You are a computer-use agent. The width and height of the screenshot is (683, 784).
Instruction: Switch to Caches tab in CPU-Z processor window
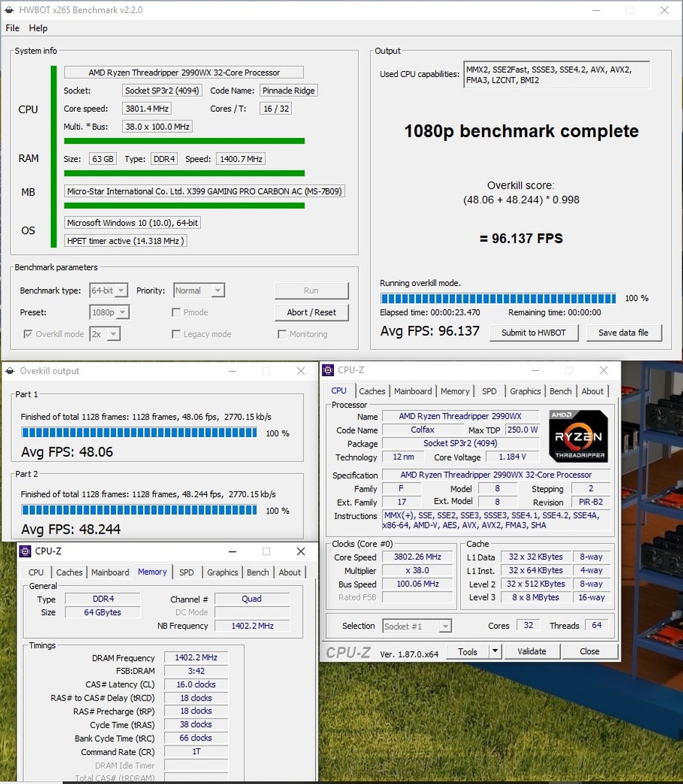click(372, 391)
